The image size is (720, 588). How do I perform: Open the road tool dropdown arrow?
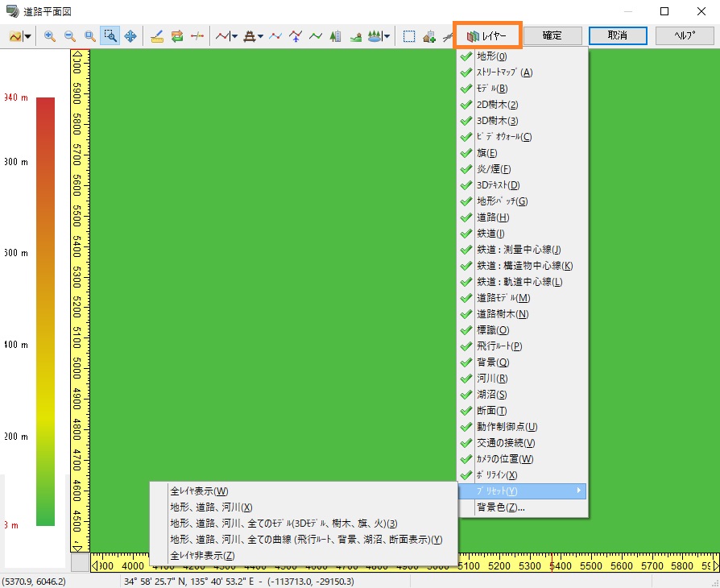pos(234,35)
